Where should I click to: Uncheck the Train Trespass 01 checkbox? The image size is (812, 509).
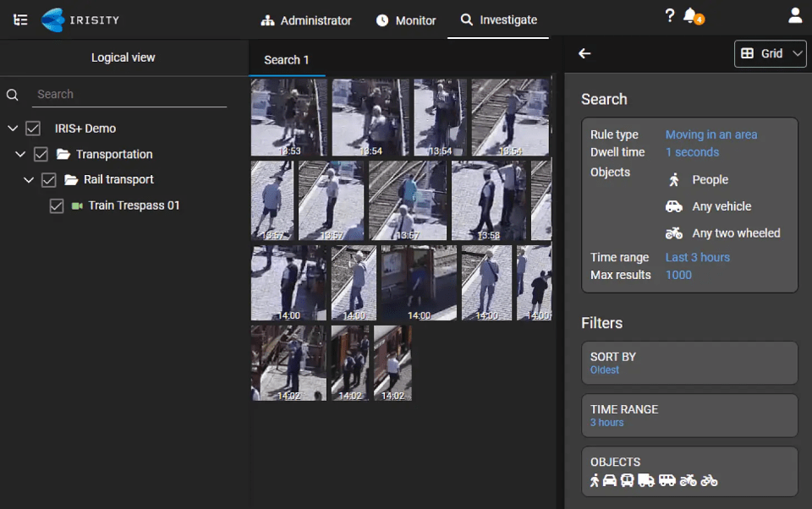[x=57, y=205]
